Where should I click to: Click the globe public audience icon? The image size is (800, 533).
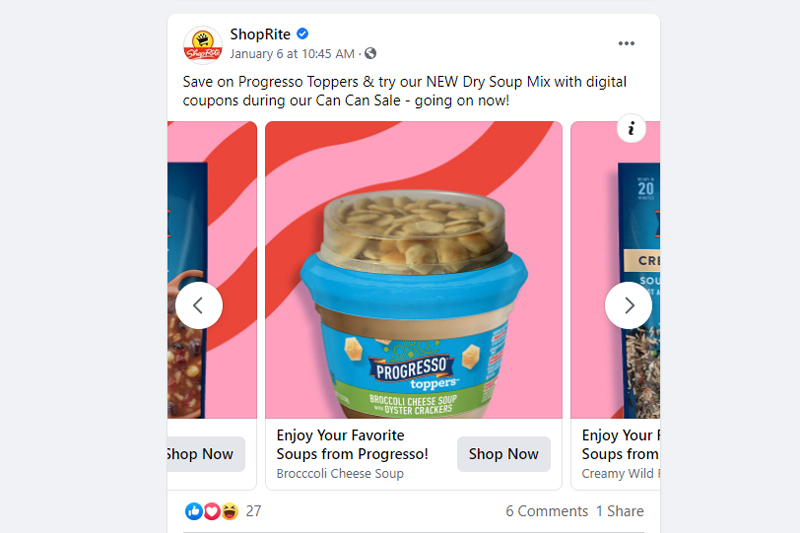tap(370, 54)
